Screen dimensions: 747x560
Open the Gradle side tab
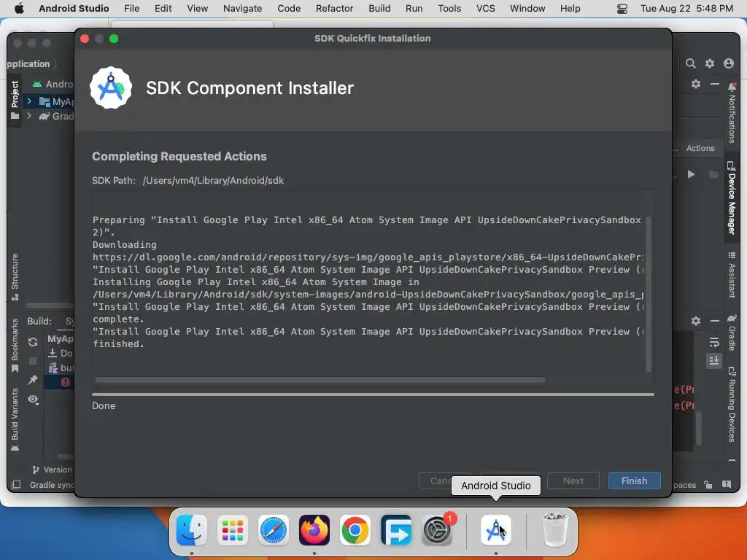tap(732, 332)
